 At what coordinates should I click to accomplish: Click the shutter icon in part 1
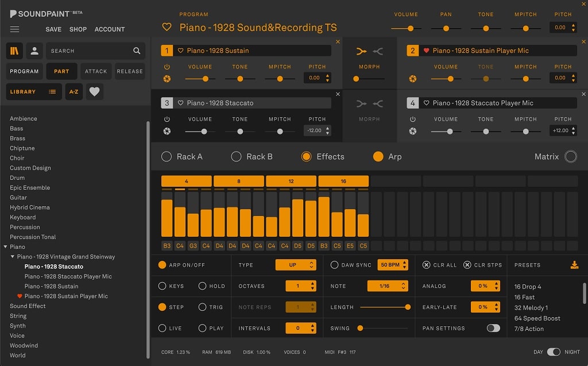pos(167,79)
